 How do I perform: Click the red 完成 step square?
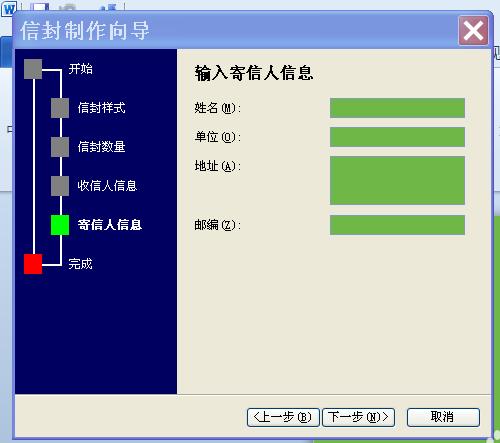tap(33, 264)
